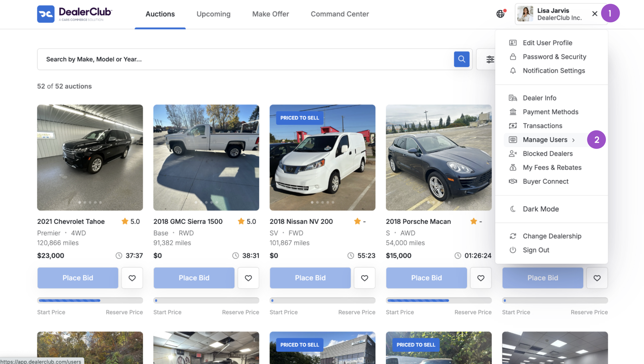Click the bell icon for Notification Settings

point(513,71)
